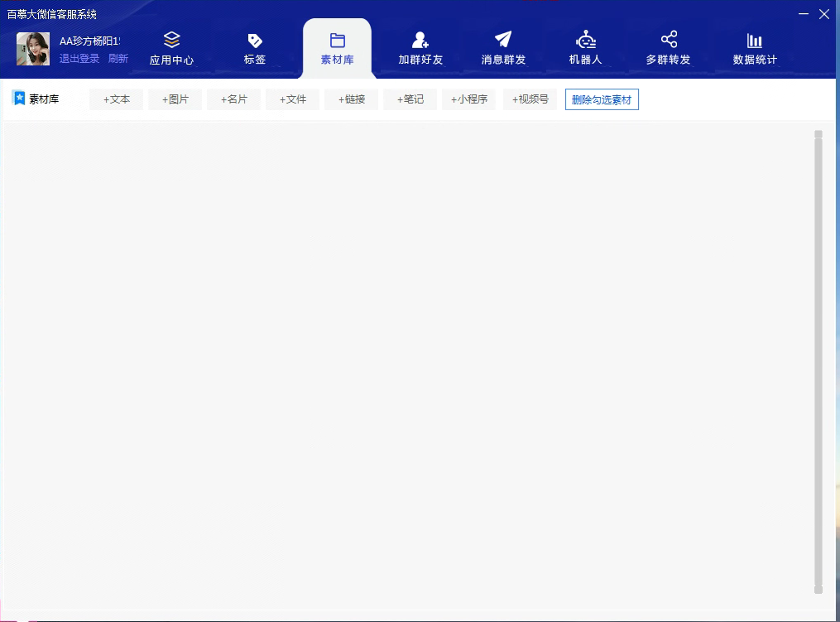
Task: Add a business card using +名片
Action: [233, 99]
